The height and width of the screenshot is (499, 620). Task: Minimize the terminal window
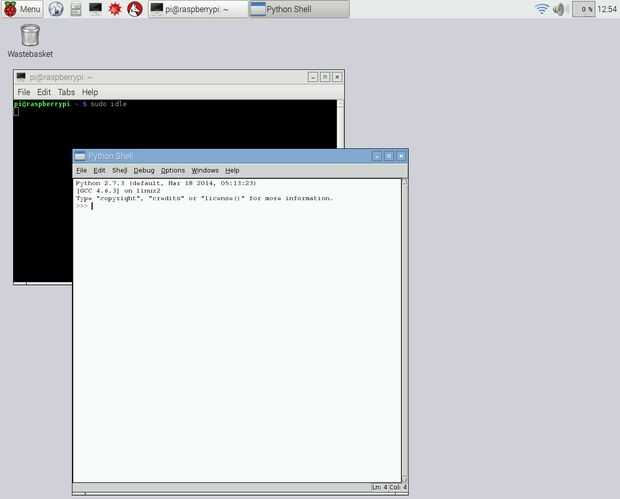313,77
